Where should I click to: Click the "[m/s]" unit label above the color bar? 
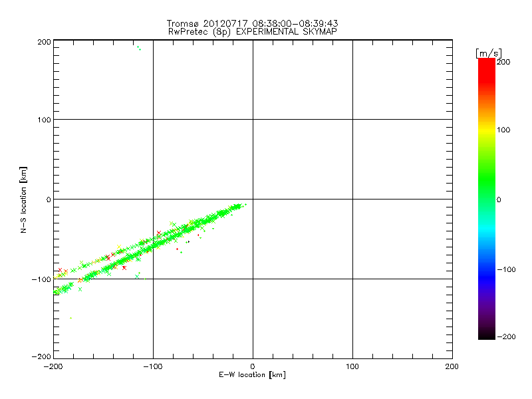click(489, 53)
